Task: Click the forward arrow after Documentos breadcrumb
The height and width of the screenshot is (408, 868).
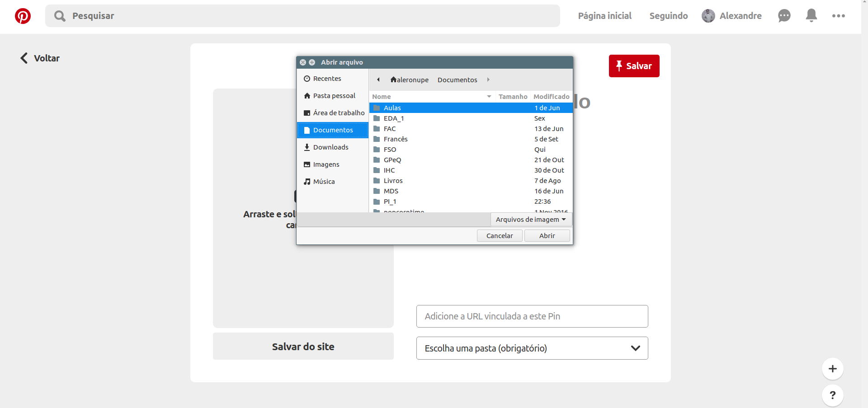Action: click(488, 80)
